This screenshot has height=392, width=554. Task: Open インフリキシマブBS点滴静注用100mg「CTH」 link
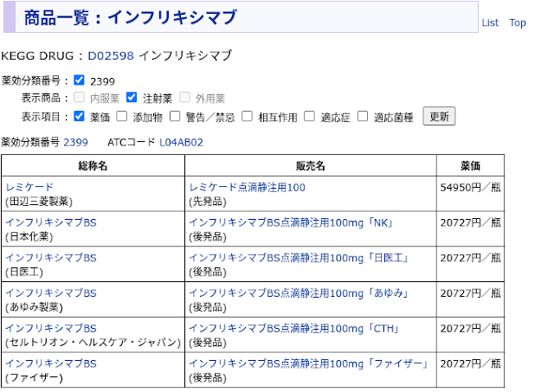[x=294, y=329]
